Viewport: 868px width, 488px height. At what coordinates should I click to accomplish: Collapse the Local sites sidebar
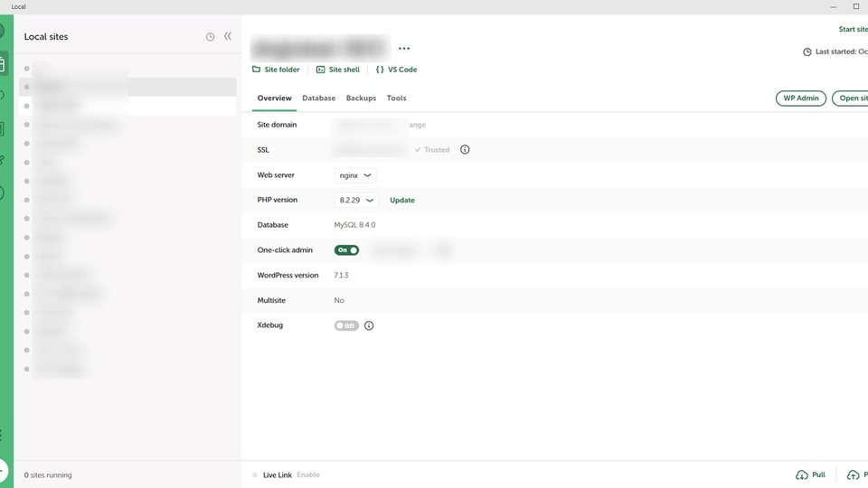coord(228,36)
